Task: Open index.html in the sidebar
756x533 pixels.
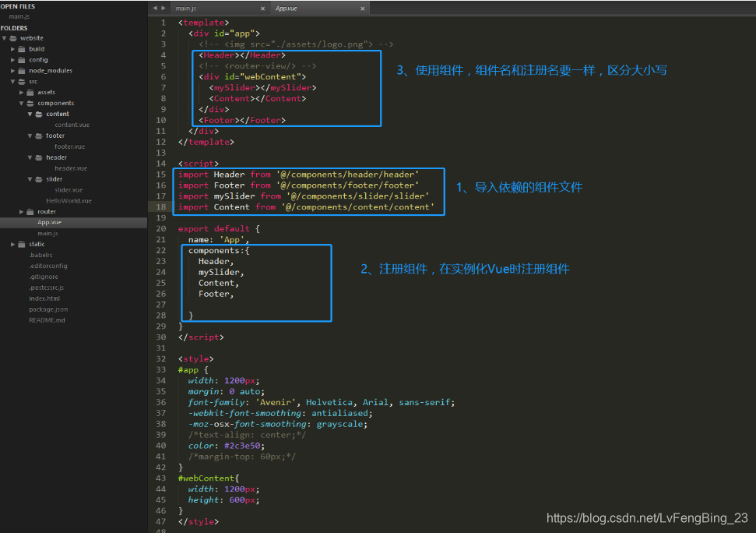Action: pos(44,298)
